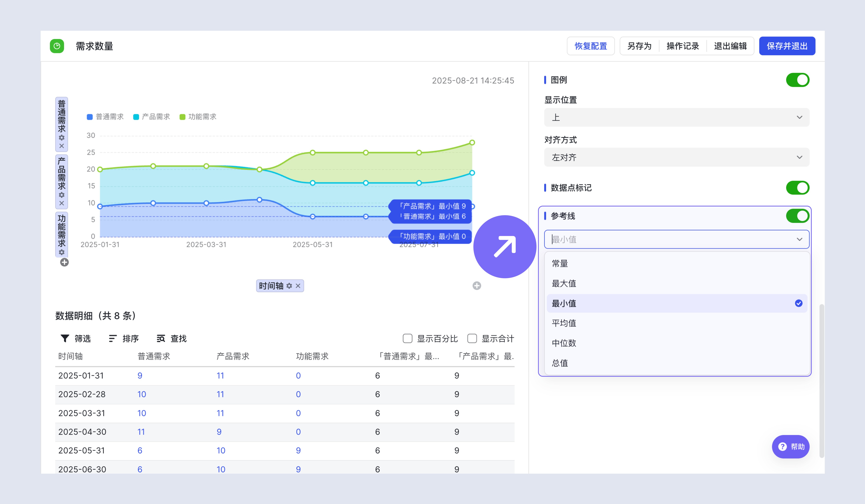Select 平均值 from the reference line list
Screen dimensions: 865x504
pyautogui.click(x=676, y=323)
